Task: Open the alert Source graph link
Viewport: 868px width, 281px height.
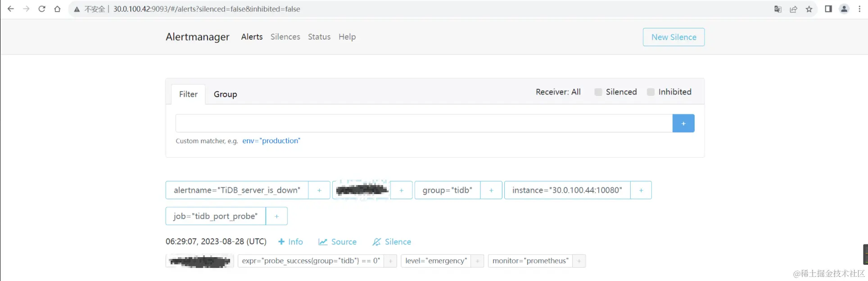Action: point(337,242)
